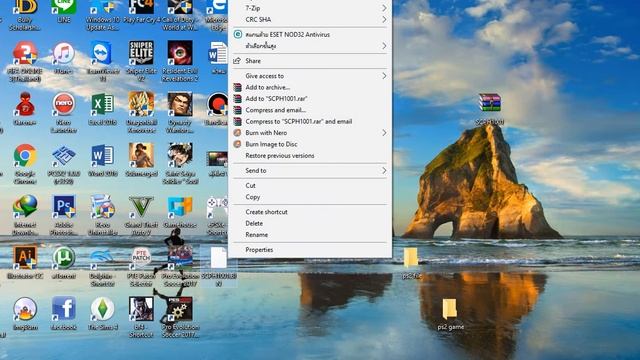640x360 pixels.
Task: Choose Restore previous versions
Action: [310, 156]
